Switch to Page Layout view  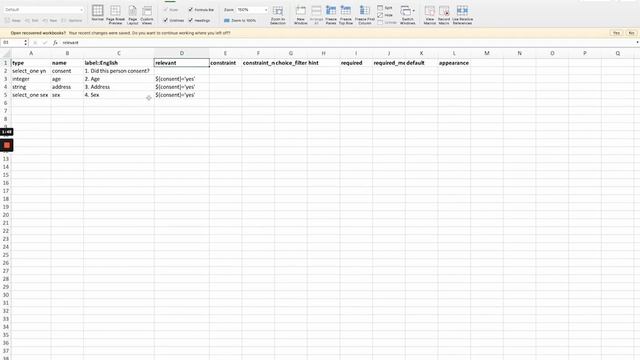point(133,15)
